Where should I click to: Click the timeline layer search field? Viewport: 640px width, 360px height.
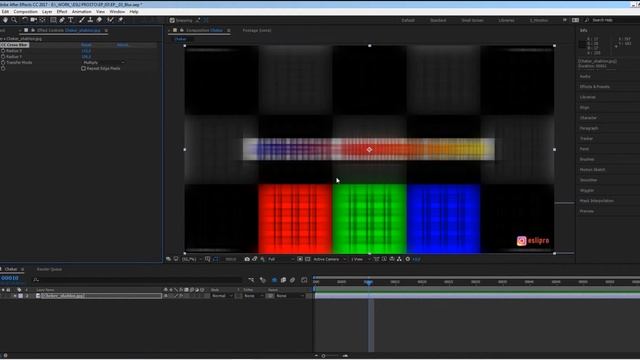point(138,280)
